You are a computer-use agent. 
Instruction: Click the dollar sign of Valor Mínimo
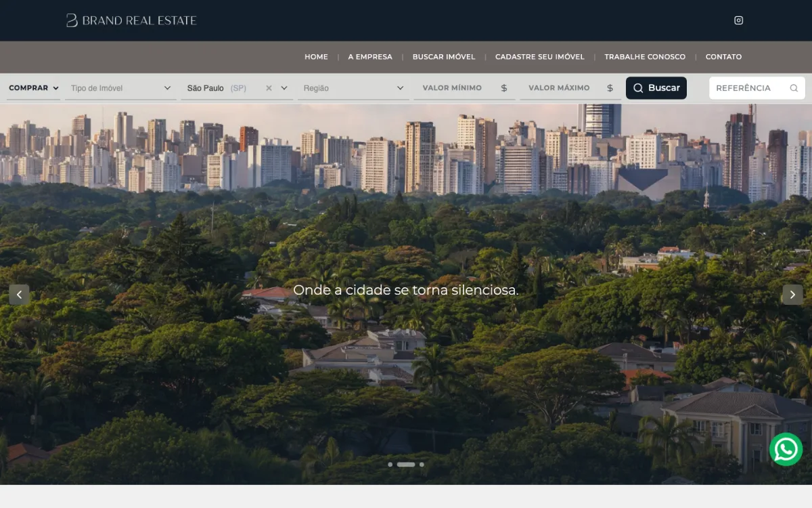tap(504, 88)
